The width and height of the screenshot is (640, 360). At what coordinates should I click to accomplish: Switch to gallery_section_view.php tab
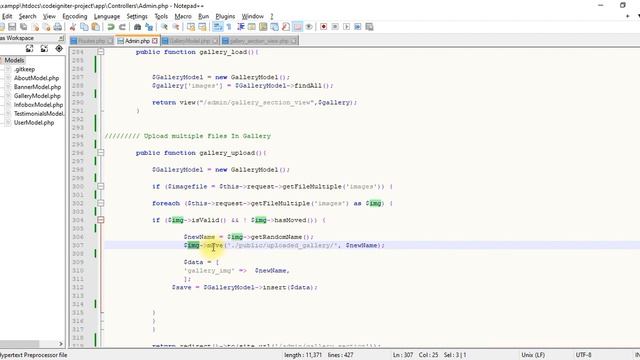(260, 41)
